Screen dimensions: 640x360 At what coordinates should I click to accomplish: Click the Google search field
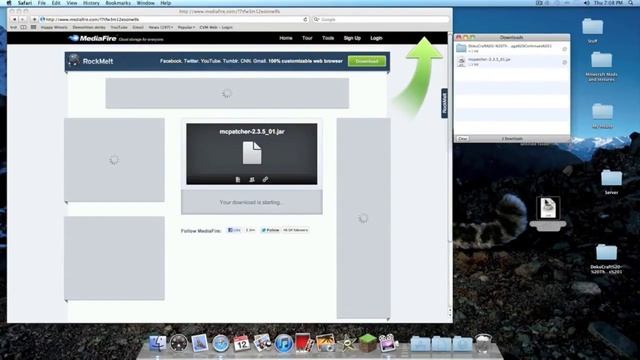[381, 19]
